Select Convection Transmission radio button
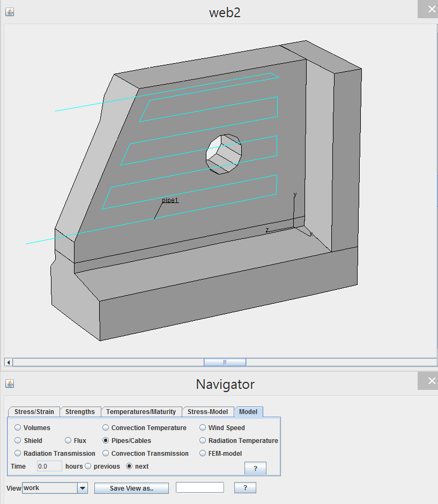This screenshot has height=504, width=438. click(106, 453)
